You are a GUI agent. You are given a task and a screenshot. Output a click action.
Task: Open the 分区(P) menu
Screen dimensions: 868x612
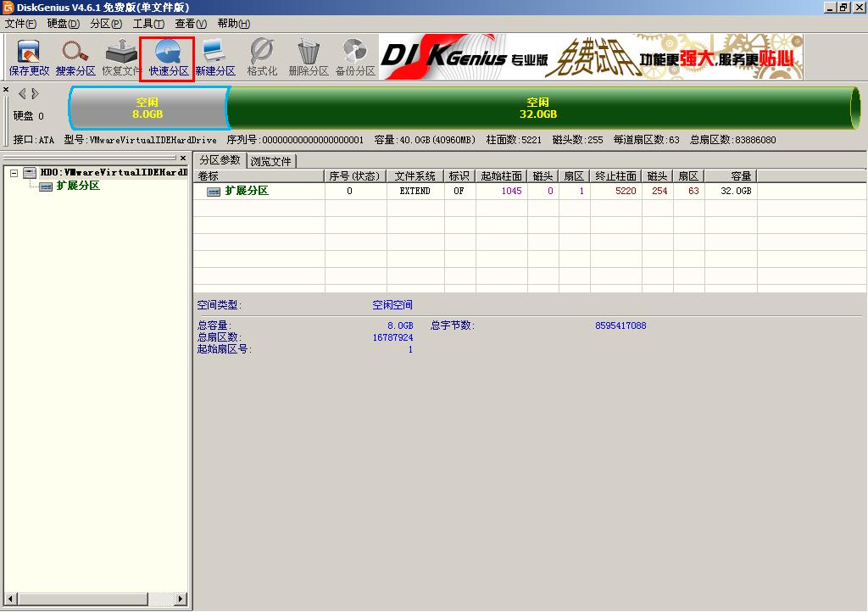106,24
